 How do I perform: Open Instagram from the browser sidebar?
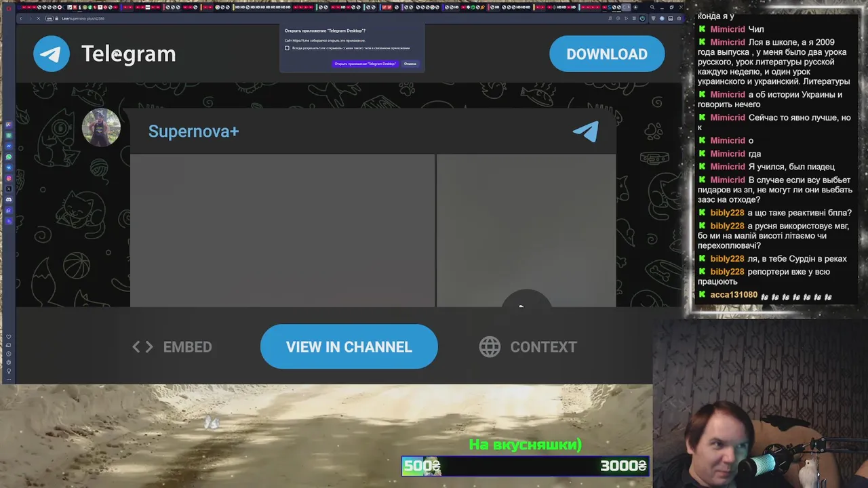click(9, 178)
